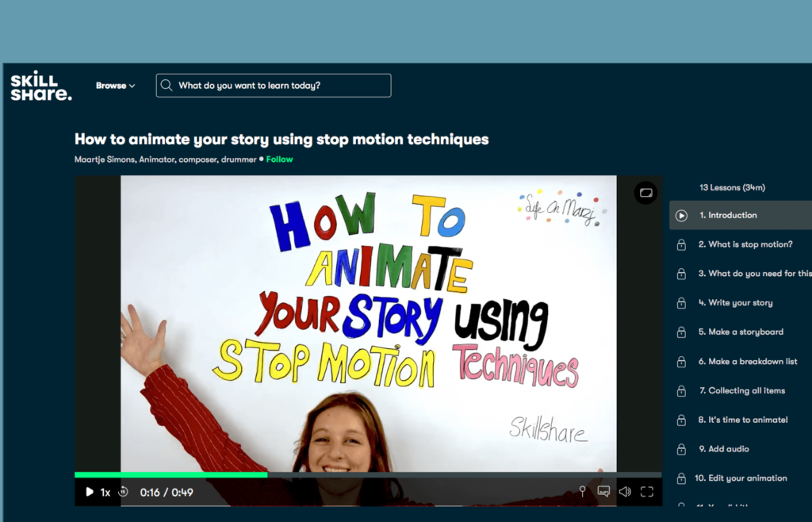Click the lock icon beside 'Write your story'
This screenshot has width=812, height=522.
pos(681,303)
